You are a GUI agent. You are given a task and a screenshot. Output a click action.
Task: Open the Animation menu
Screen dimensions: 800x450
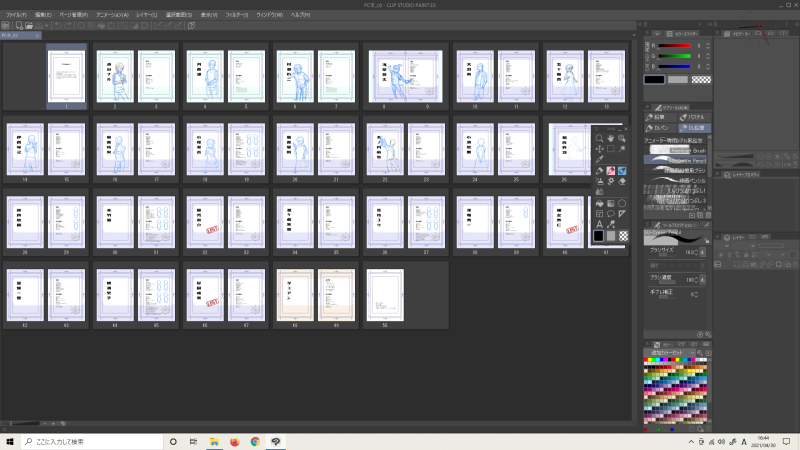[x=112, y=15]
